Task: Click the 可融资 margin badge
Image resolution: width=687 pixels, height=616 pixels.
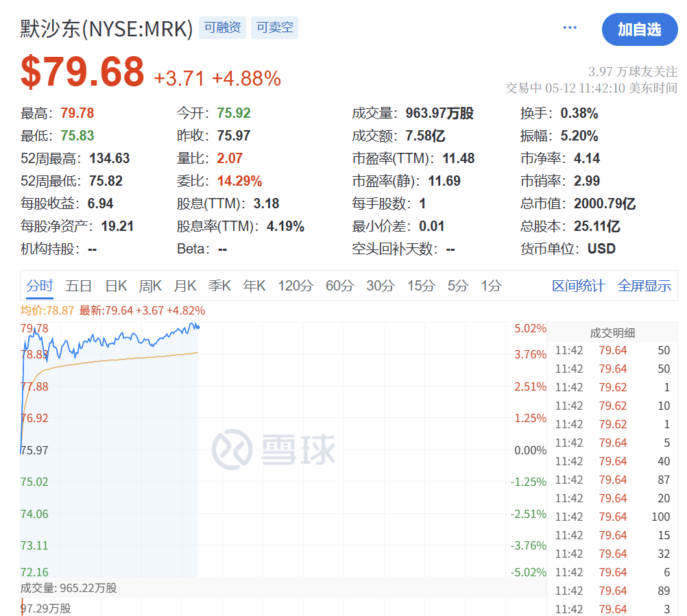Action: (221, 27)
